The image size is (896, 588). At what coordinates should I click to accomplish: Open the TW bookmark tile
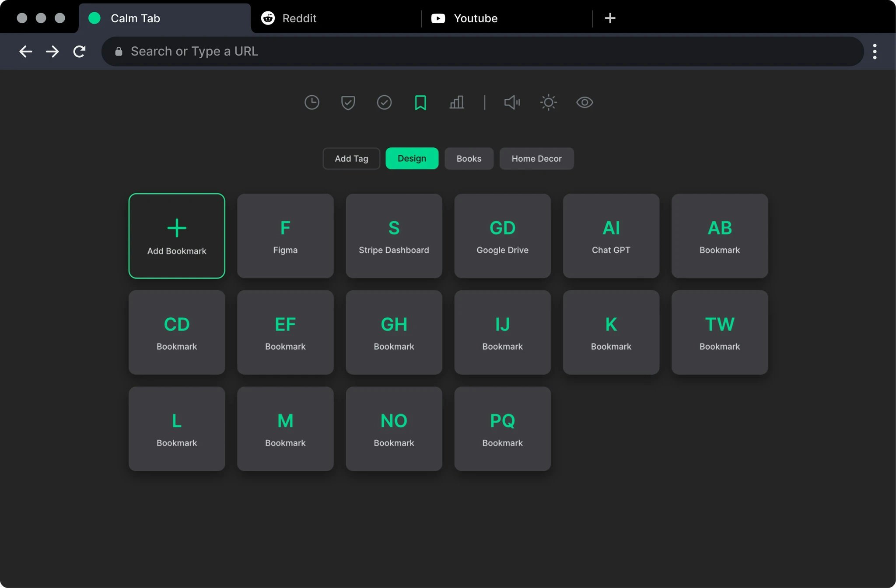coord(720,332)
